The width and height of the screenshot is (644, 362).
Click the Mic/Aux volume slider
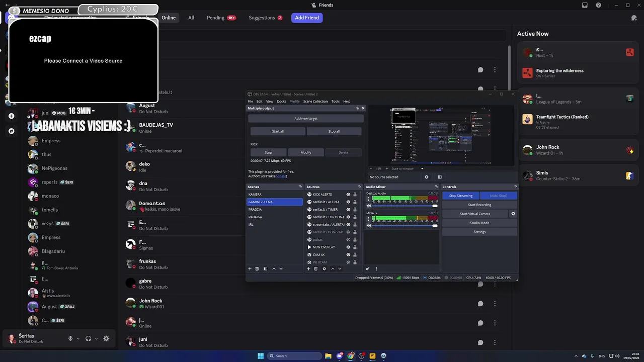tap(405, 225)
